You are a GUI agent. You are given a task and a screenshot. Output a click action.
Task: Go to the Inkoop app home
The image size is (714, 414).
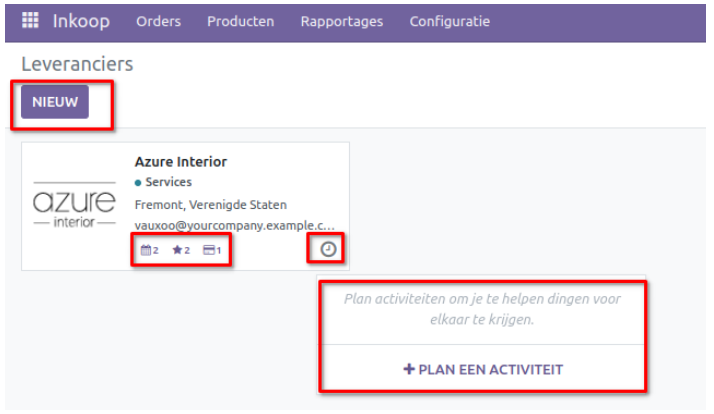tap(81, 21)
